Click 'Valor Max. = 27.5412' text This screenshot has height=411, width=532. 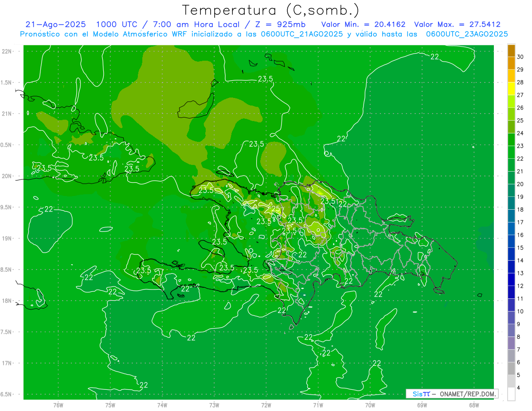457,24
